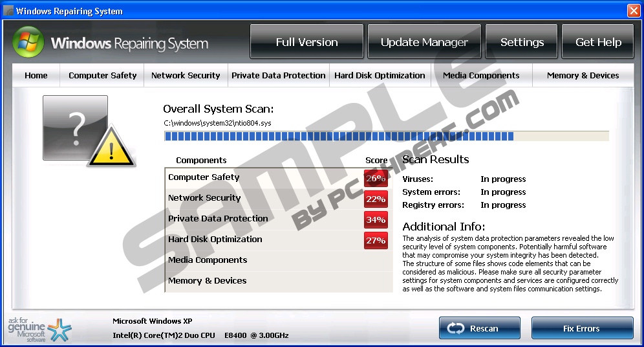This screenshot has height=347, width=644.
Task: Click the overall system scan progress bar
Action: click(x=387, y=136)
